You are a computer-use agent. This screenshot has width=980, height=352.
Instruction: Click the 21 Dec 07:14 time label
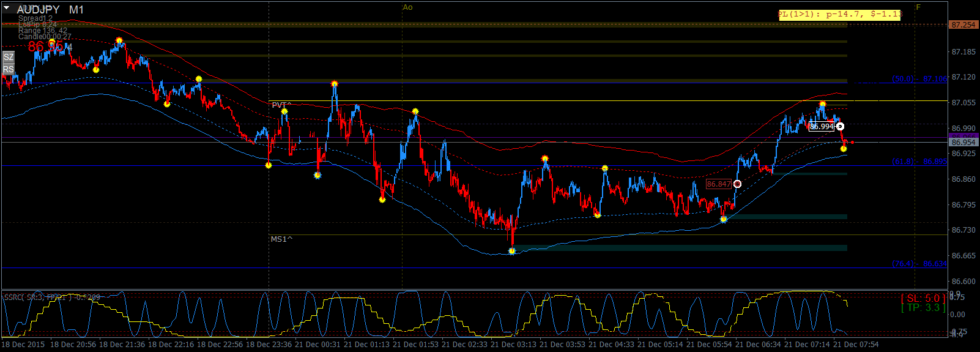tap(807, 345)
